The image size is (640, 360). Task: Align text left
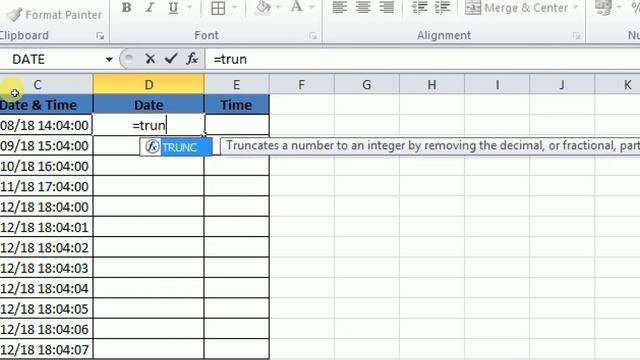tap(340, 7)
